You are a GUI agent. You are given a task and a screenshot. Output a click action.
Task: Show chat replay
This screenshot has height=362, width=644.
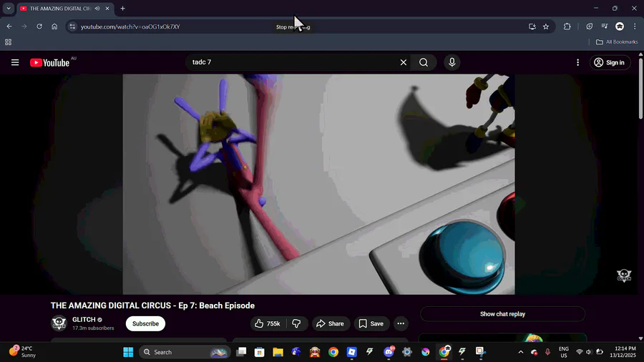[x=502, y=314]
